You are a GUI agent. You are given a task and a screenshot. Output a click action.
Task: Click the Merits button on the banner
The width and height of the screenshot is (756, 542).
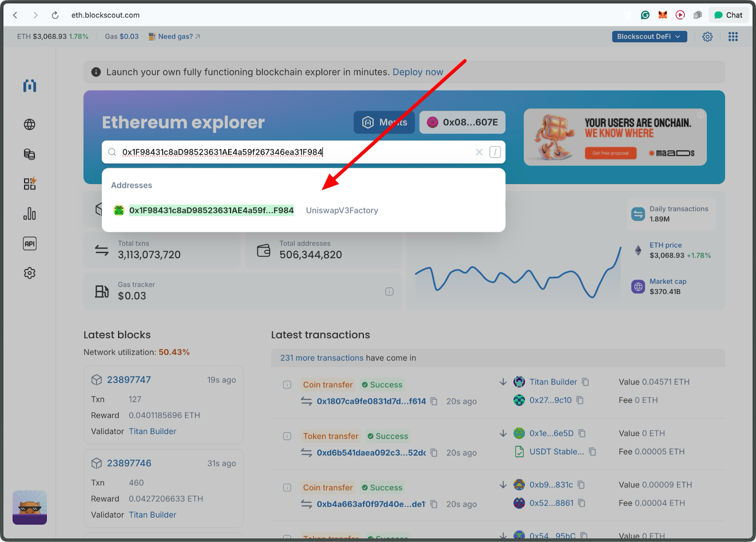[x=384, y=122]
